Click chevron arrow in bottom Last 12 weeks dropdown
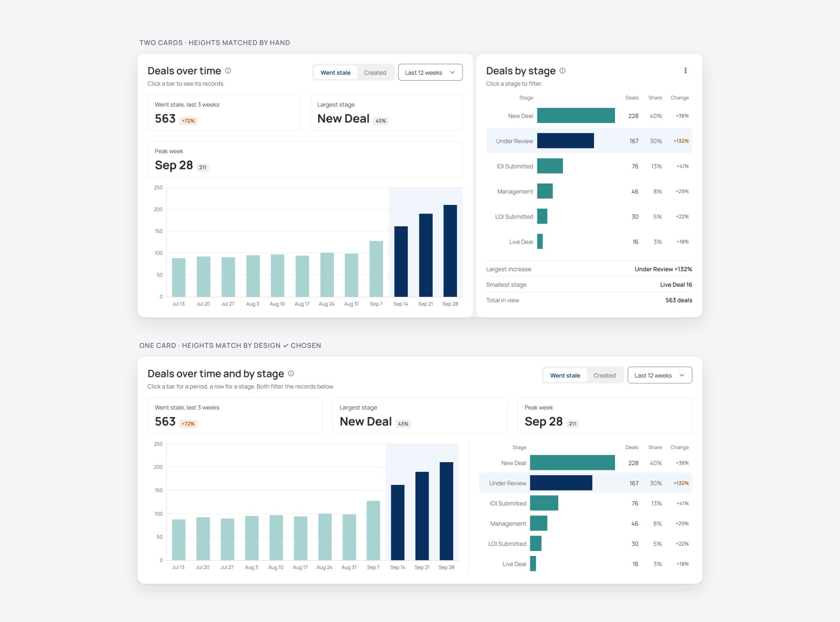840x622 pixels. click(x=682, y=375)
